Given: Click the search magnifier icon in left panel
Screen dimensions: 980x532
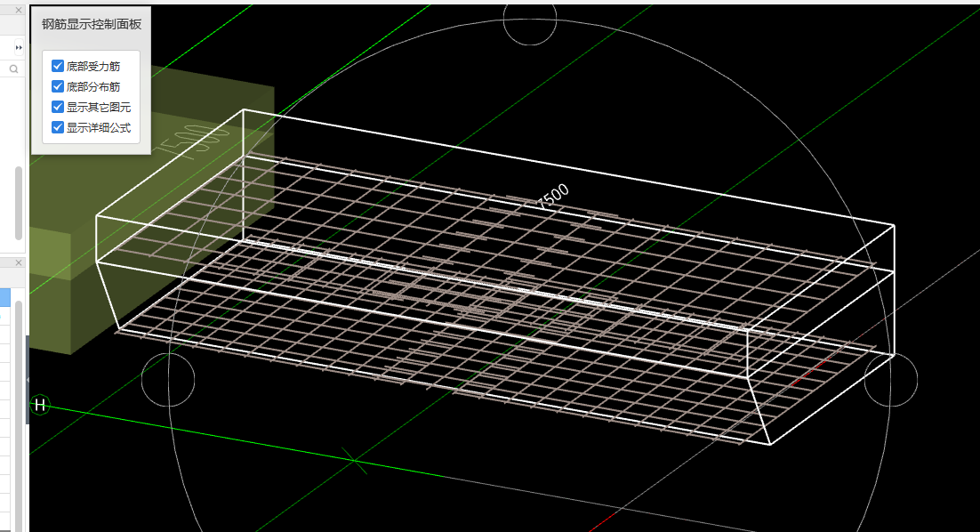Looking at the screenshot, I should (x=13, y=69).
